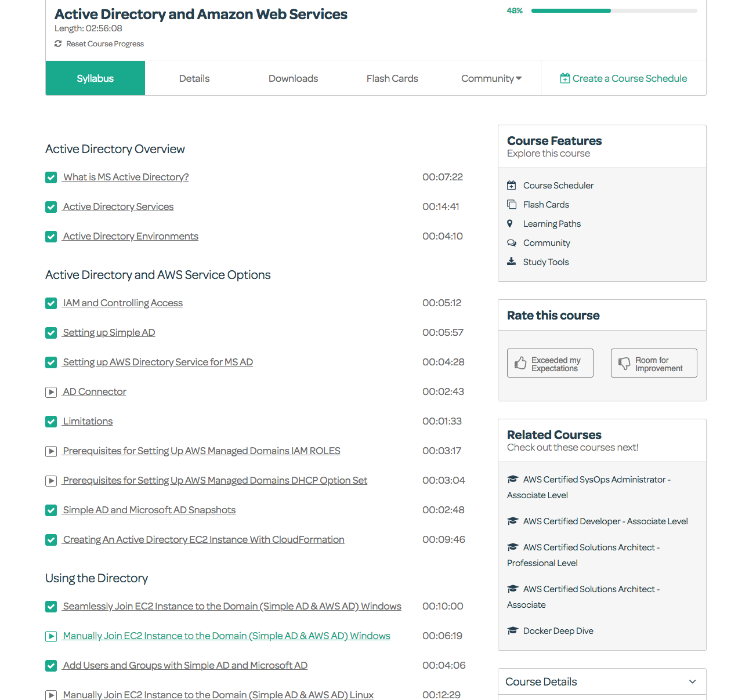Open the Details tab

pyautogui.click(x=194, y=78)
